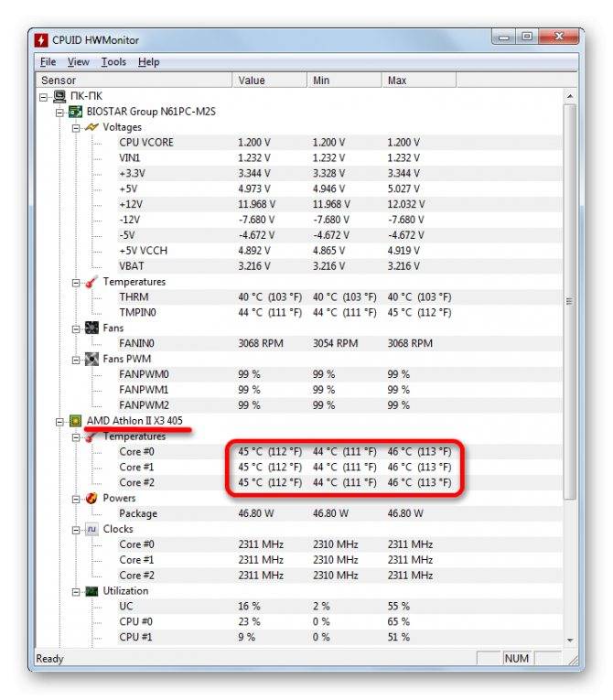Select the CPU VCORE row
613x700 pixels.
tap(299, 143)
